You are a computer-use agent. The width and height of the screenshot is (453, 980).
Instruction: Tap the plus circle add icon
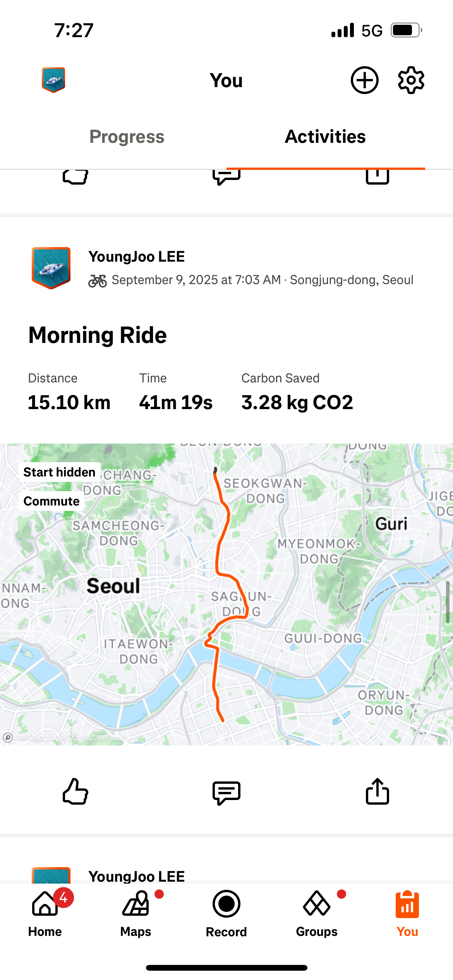click(364, 80)
